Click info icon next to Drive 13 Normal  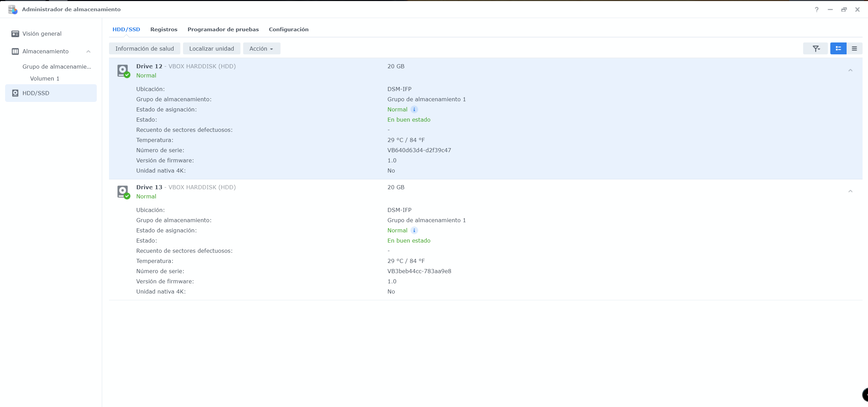[414, 230]
